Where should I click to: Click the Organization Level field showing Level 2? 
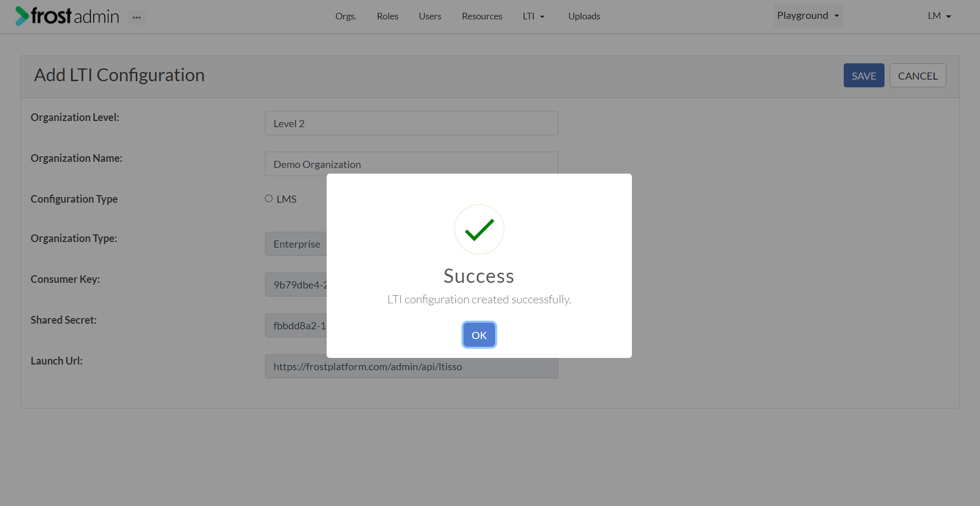click(411, 123)
